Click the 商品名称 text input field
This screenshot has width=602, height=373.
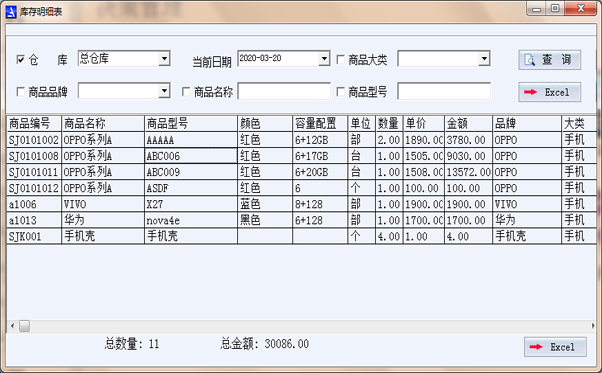[x=284, y=91]
